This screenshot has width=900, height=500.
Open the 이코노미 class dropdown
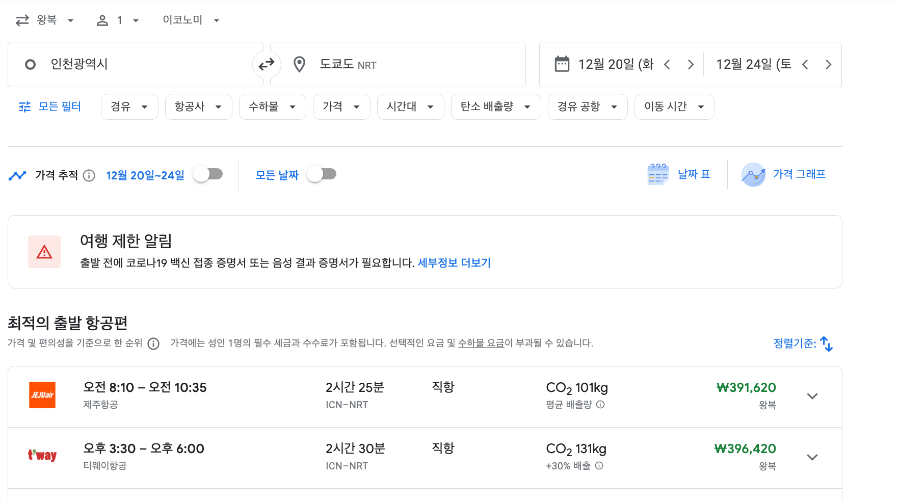[x=191, y=21]
